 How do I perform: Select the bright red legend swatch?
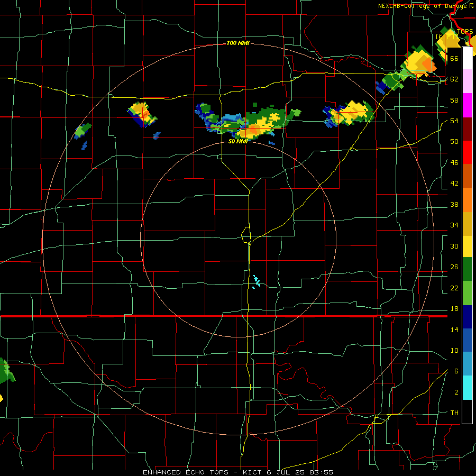467,152
